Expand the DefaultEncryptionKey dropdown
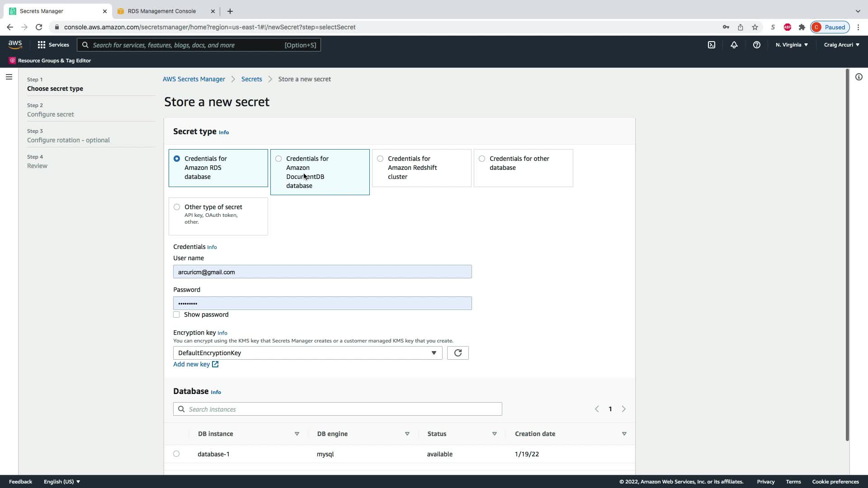868x488 pixels. coord(307,353)
